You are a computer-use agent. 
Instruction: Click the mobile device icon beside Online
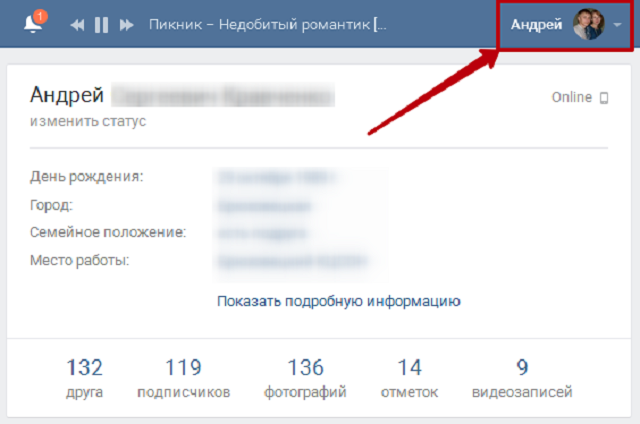tap(604, 98)
